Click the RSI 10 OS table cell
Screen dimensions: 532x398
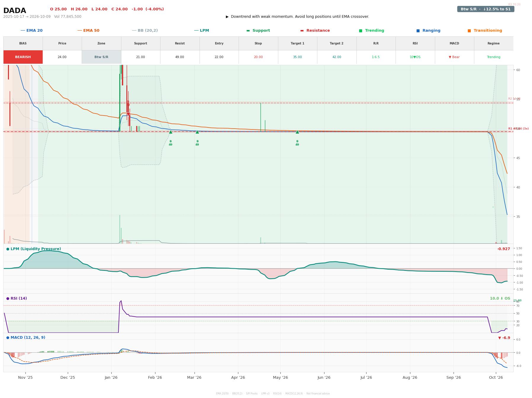click(415, 57)
